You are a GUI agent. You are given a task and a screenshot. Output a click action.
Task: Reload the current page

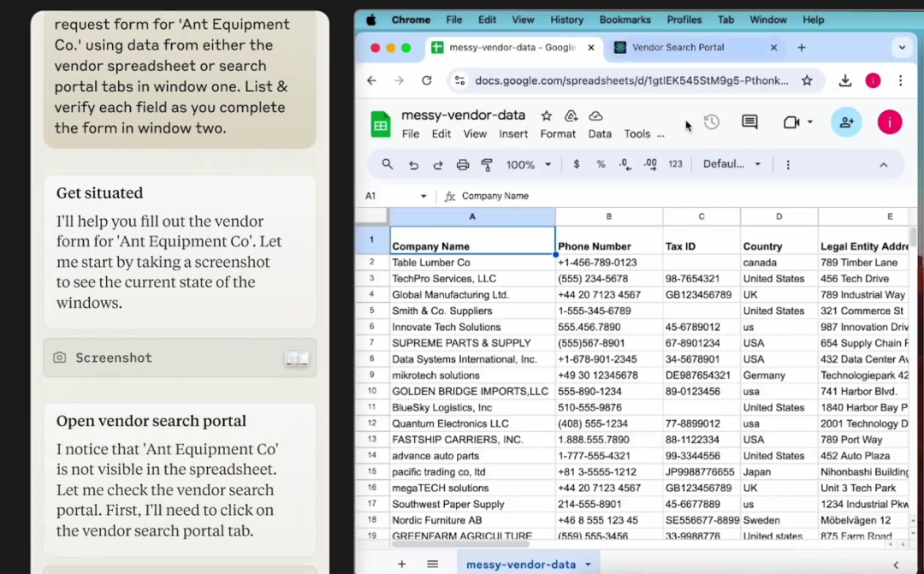click(427, 80)
